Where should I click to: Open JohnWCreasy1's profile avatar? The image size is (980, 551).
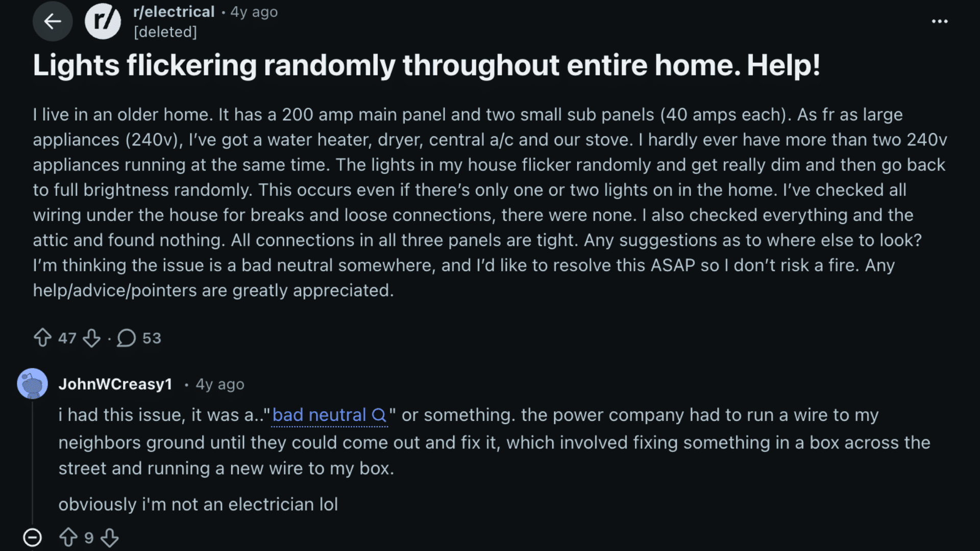point(33,384)
